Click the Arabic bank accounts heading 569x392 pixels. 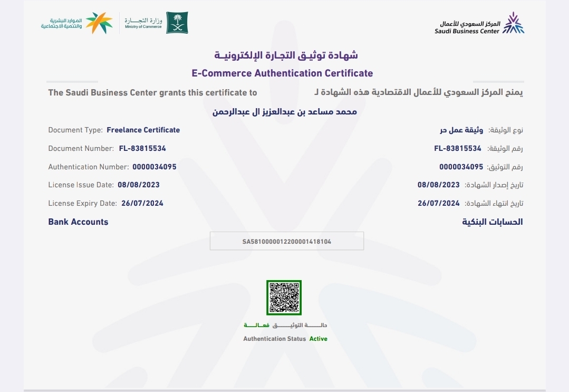point(493,222)
